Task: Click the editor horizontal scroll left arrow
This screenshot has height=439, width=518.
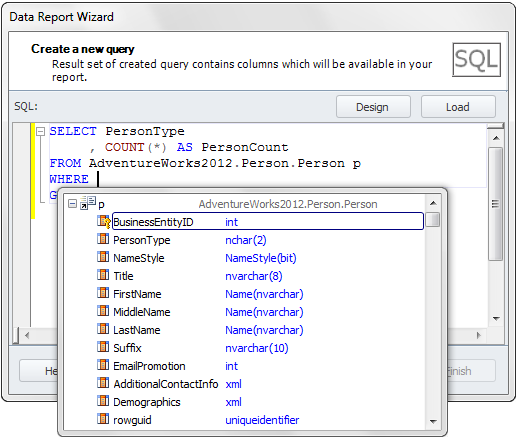Action: (x=27, y=335)
